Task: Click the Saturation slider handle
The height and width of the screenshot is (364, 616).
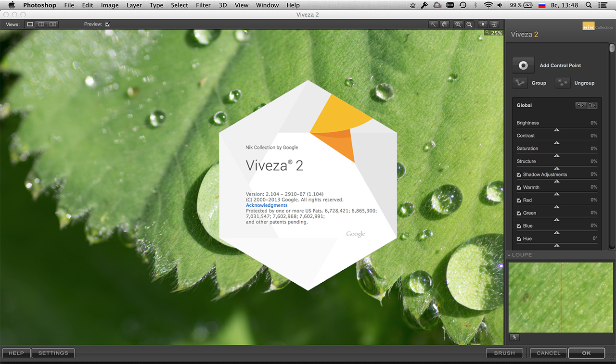Action: (x=557, y=155)
